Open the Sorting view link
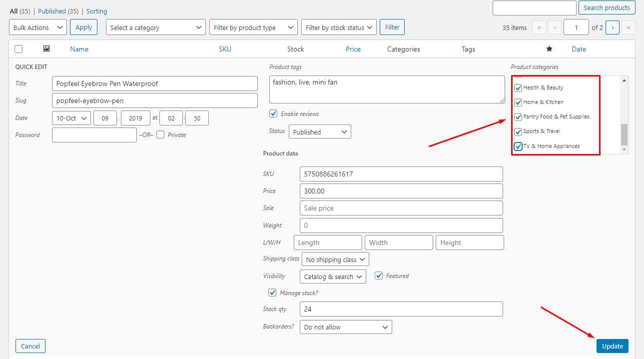This screenshot has width=644, height=359. [96, 11]
